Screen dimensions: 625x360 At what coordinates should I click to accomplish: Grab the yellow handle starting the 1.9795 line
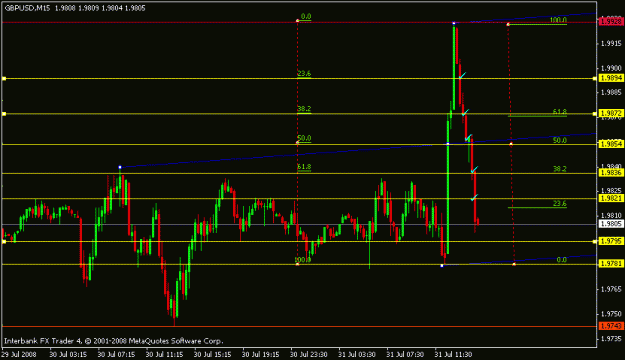click(4, 242)
